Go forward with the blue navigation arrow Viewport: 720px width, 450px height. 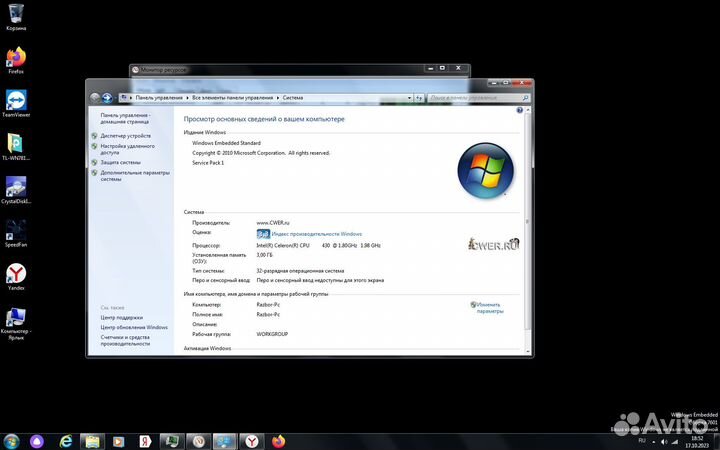click(107, 98)
